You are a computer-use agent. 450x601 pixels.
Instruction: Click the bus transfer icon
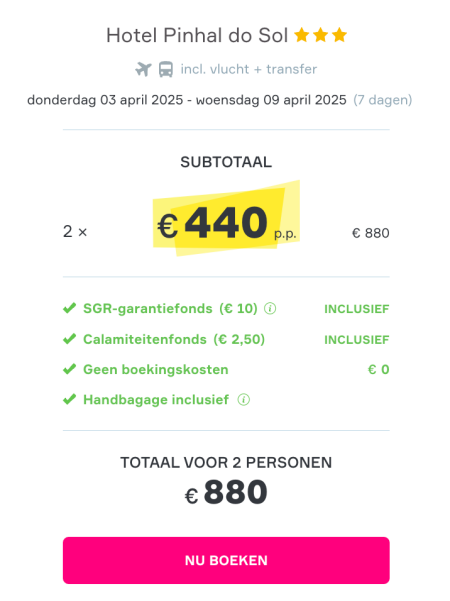(x=166, y=69)
